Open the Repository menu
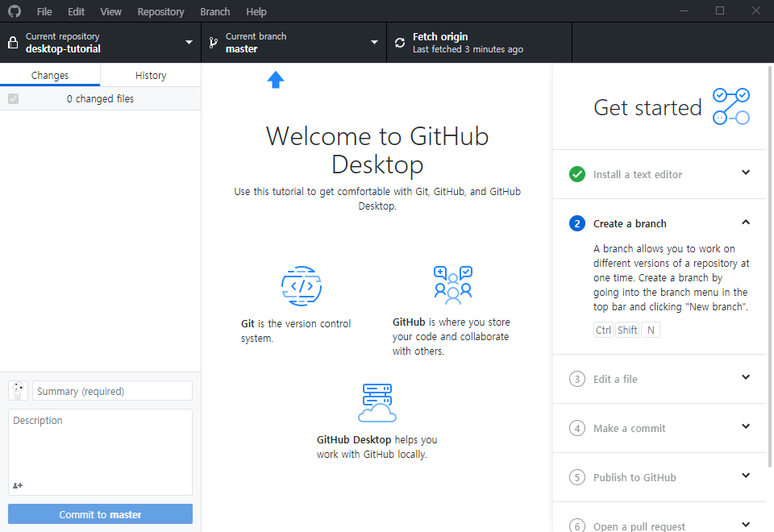 160,11
